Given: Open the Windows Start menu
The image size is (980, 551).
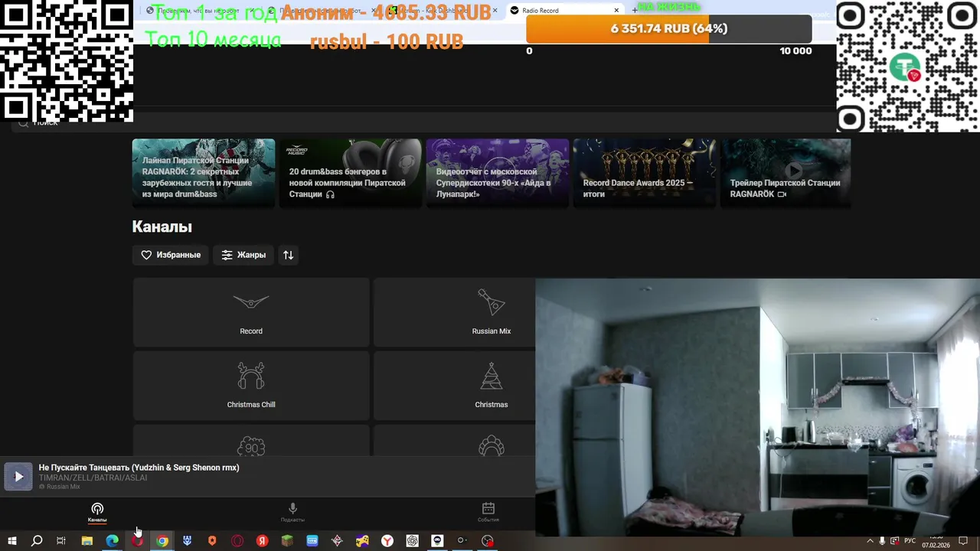Looking at the screenshot, I should click(12, 541).
